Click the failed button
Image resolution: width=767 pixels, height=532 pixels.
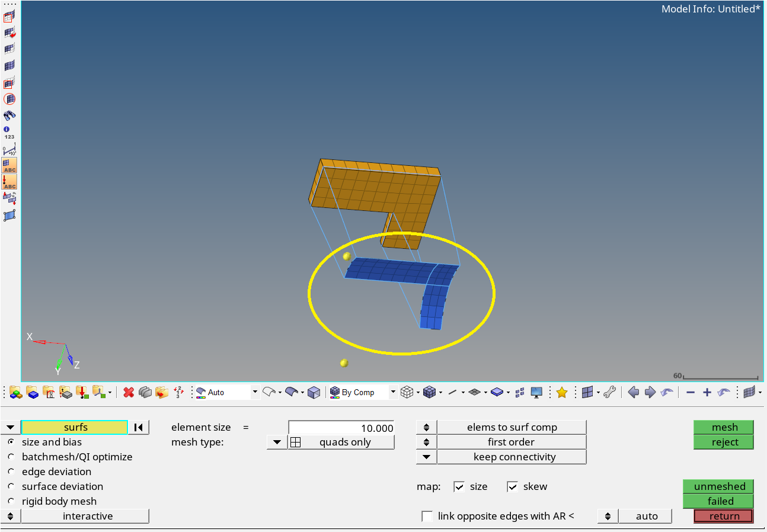click(x=719, y=501)
